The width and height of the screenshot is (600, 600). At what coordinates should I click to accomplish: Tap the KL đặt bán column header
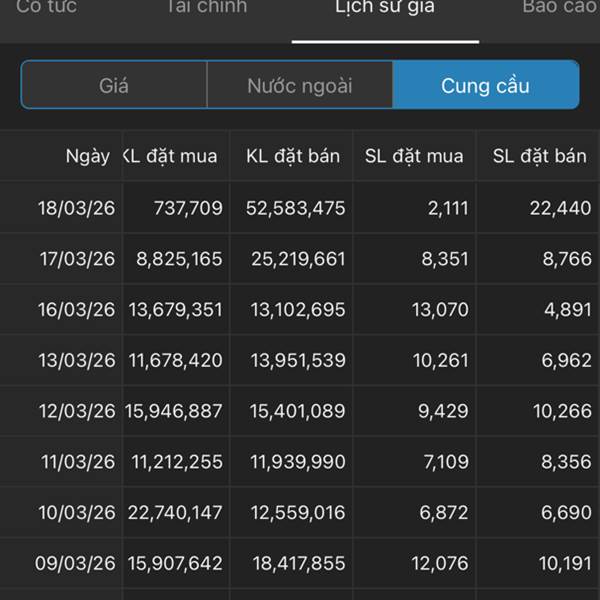click(x=293, y=156)
